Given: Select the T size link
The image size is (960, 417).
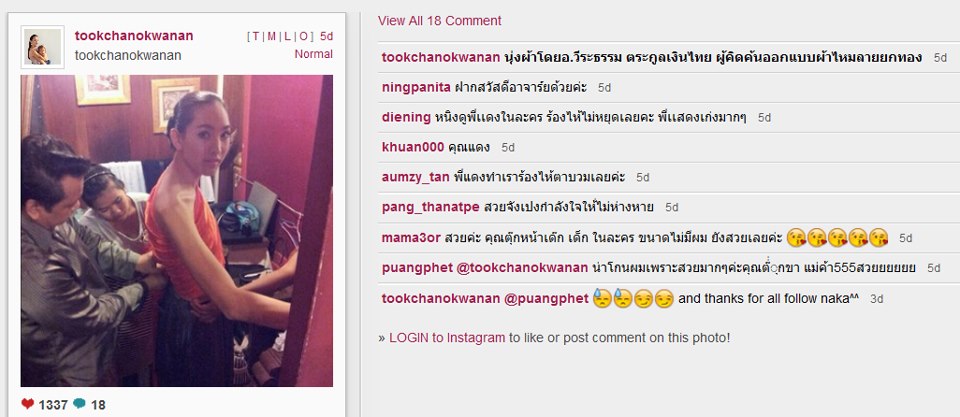Looking at the screenshot, I should pyautogui.click(x=255, y=36).
